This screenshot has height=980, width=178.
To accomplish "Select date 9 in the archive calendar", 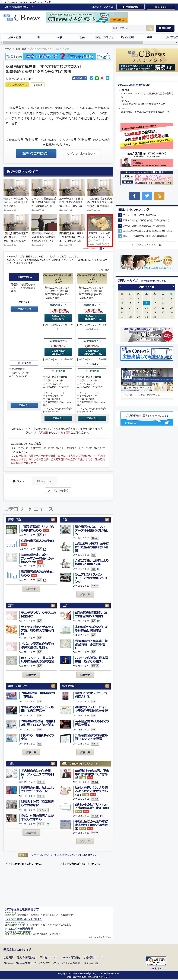I will [146, 303].
